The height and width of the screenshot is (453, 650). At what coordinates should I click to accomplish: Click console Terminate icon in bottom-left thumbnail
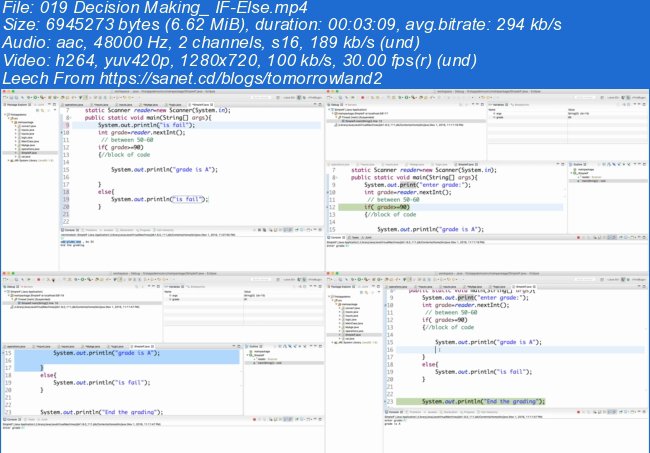(254, 419)
